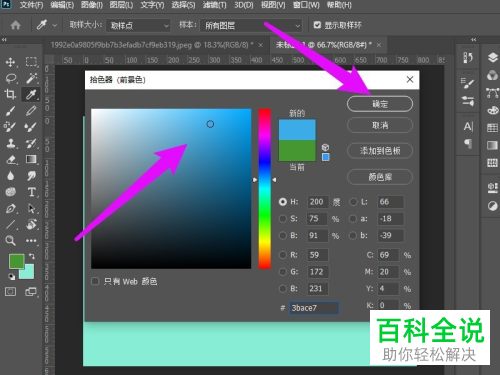500x375 pixels.
Task: Select the Path Selection tool
Action: [32, 208]
